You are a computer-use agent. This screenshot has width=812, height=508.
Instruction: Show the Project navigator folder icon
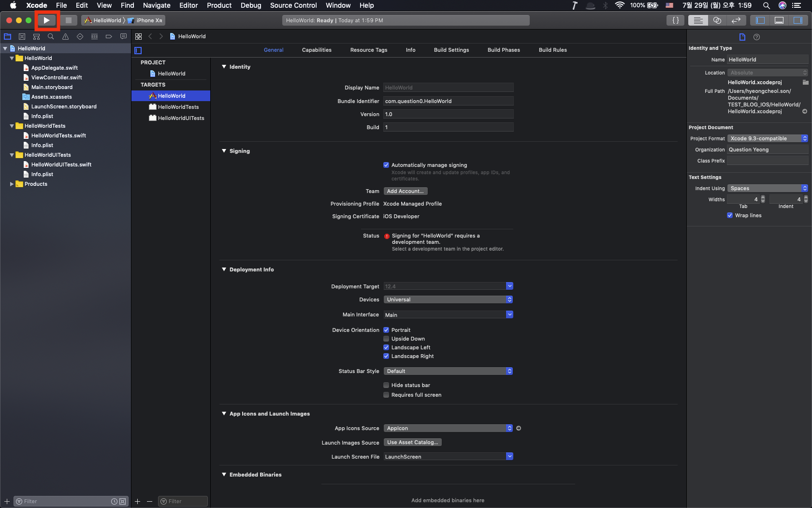(x=8, y=36)
